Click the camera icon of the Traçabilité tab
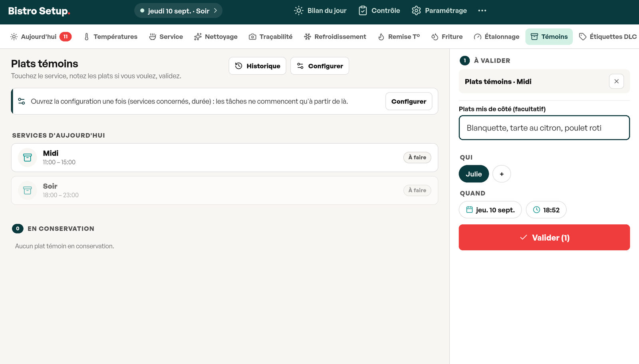Viewport: 639px width, 364px height. pos(252,37)
